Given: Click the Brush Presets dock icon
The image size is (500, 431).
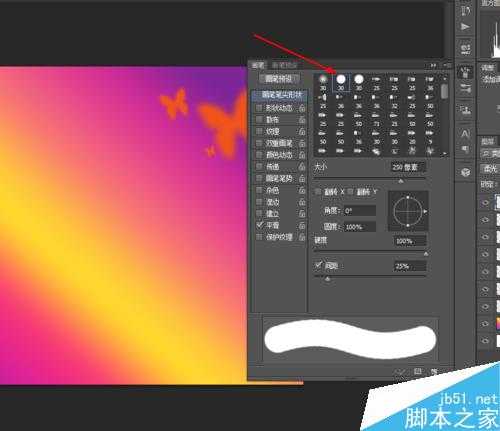Looking at the screenshot, I should click(465, 88).
